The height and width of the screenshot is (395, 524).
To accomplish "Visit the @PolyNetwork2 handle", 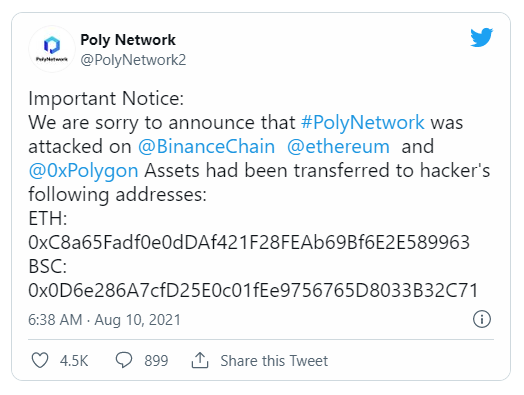I will 133,60.
